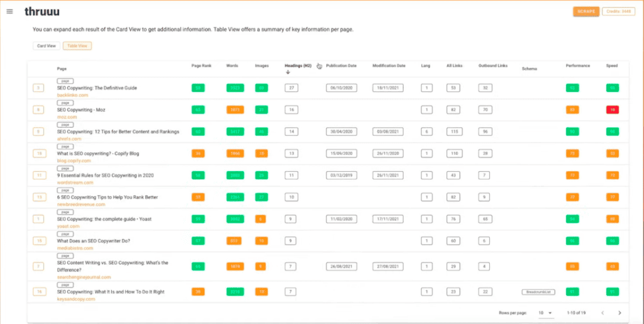644x324 pixels.
Task: Click publication date 06/10/2020
Action: point(341,88)
